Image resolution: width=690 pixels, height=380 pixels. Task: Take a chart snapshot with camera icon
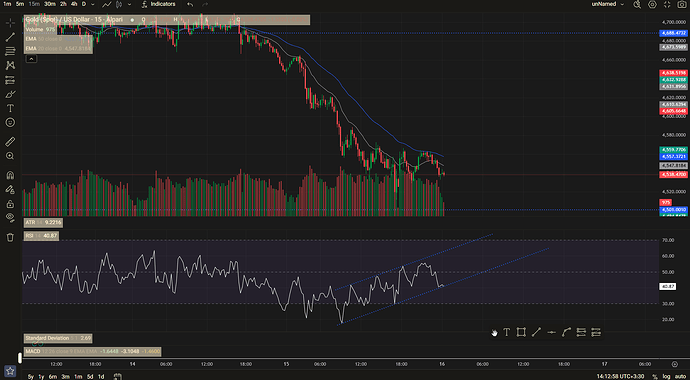point(682,4)
